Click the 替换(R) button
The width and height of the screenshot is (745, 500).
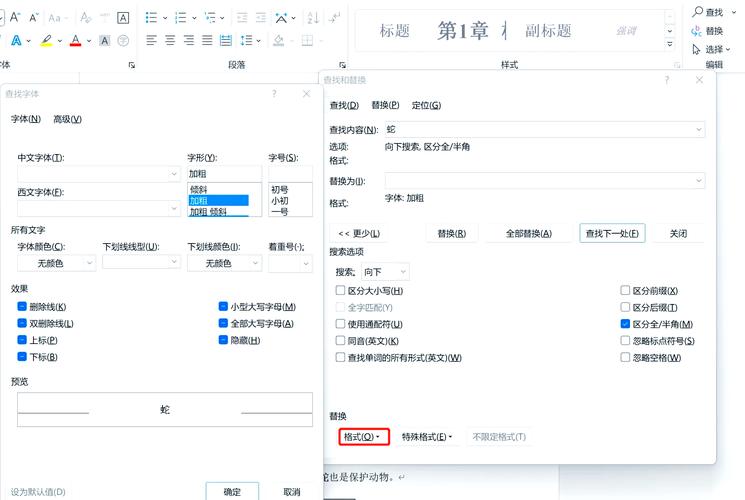451,233
